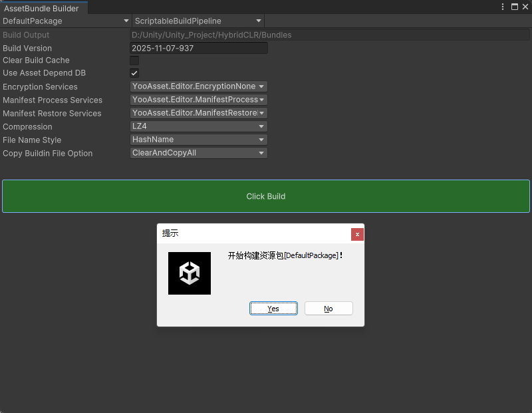Open the Compression LZ4 dropdown
This screenshot has width=532, height=413.
198,126
